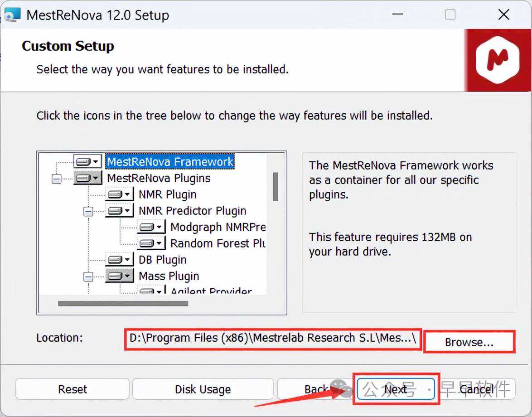Image resolution: width=532 pixels, height=417 pixels.
Task: Click the Mass Plugin drive icon
Action: [x=119, y=276]
